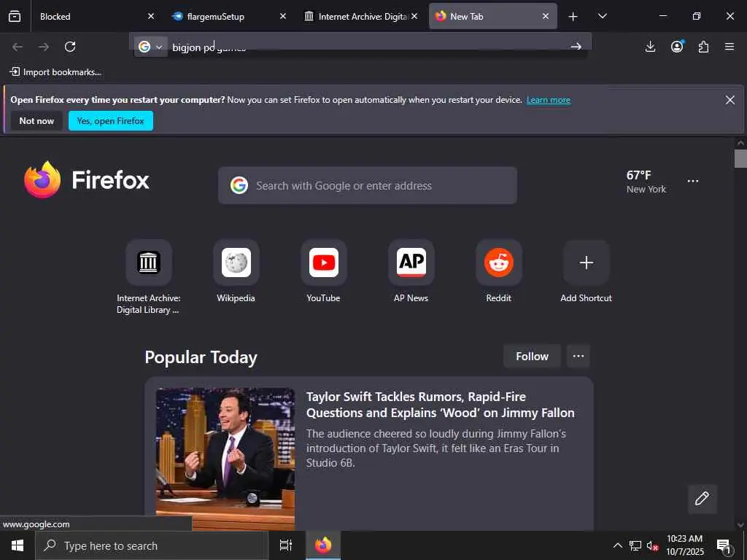
Task: Click the Popular Today heading
Action: (201, 357)
